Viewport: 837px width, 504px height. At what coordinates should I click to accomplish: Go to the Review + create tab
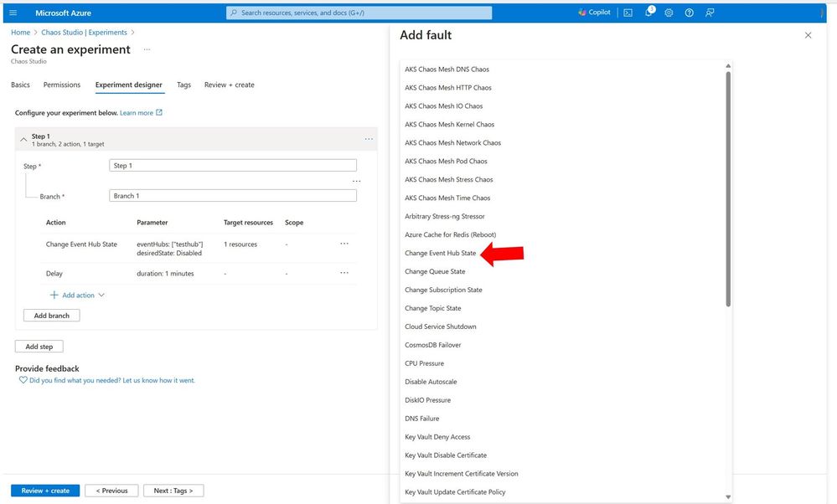[229, 85]
